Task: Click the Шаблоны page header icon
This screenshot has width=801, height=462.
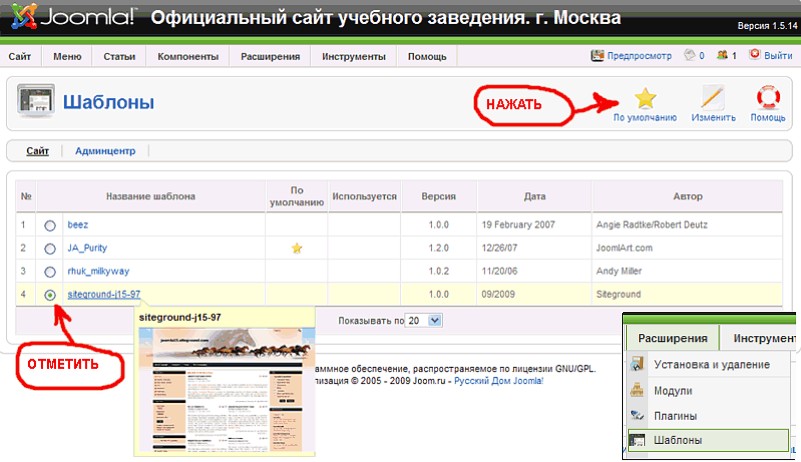Action: pyautogui.click(x=36, y=100)
